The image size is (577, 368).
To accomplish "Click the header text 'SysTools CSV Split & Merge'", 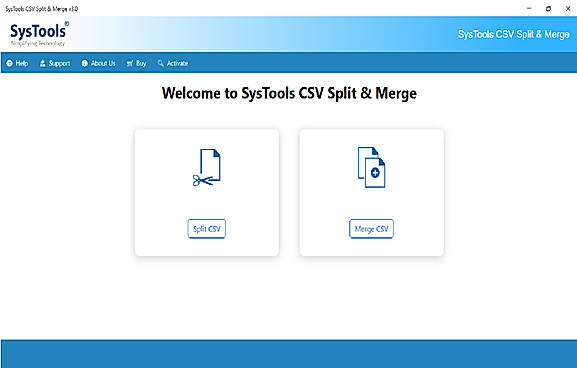I will (x=513, y=34).
